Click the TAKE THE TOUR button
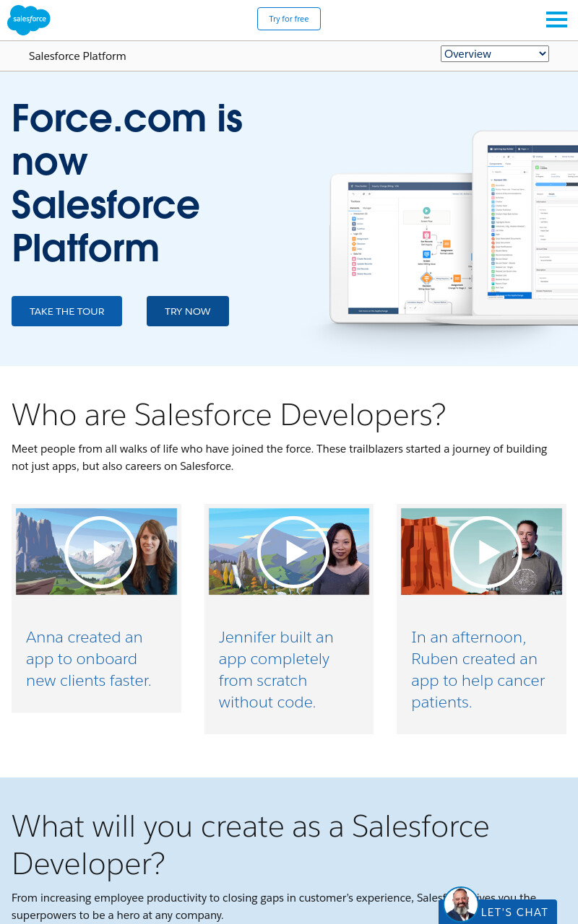 (66, 311)
